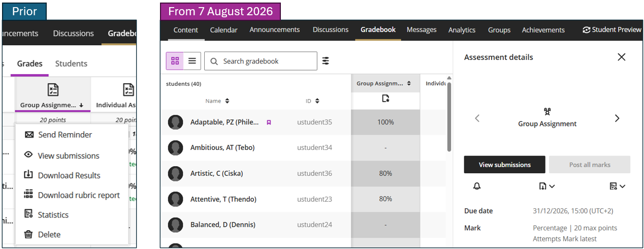
Task: Switch to list view in gradebook
Action: point(192,61)
